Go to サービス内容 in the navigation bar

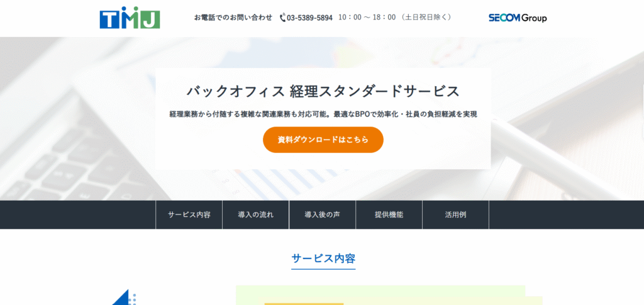[189, 214]
